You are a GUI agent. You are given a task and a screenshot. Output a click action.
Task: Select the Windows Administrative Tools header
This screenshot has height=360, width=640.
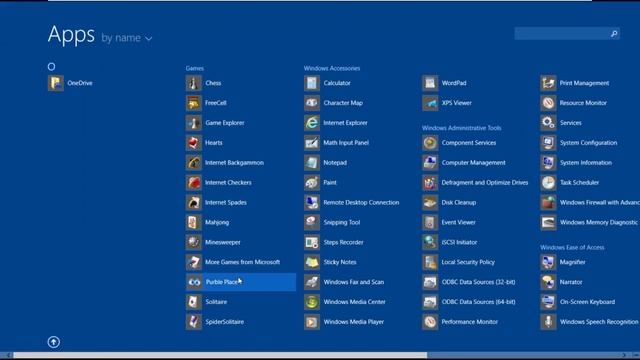pyautogui.click(x=462, y=128)
